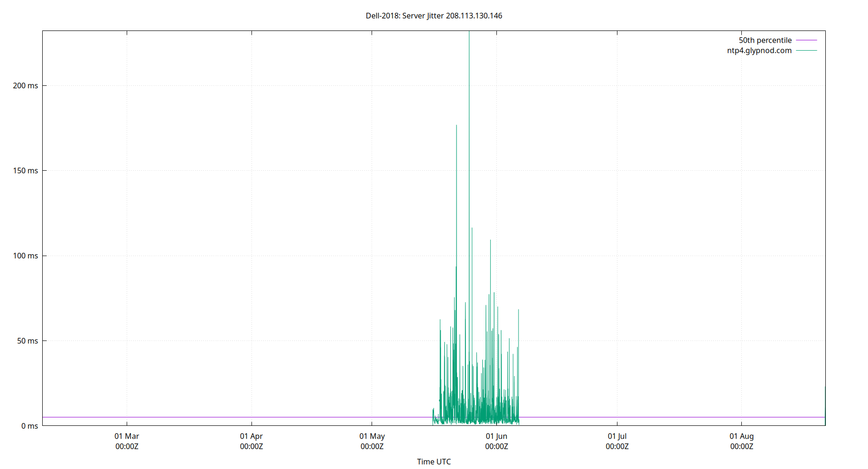
Task: Click the chart title 'Dell-2018: Server Jitter 208.113.130.146'
Action: coord(433,15)
